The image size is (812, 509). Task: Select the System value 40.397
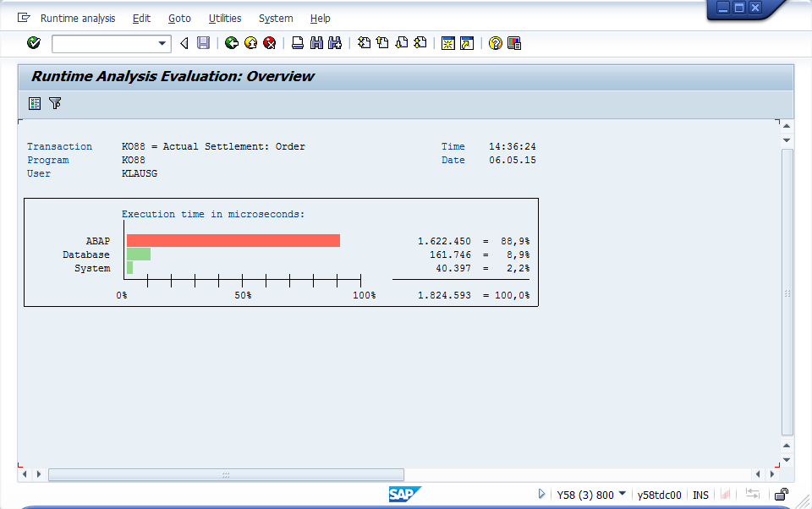pyautogui.click(x=453, y=268)
